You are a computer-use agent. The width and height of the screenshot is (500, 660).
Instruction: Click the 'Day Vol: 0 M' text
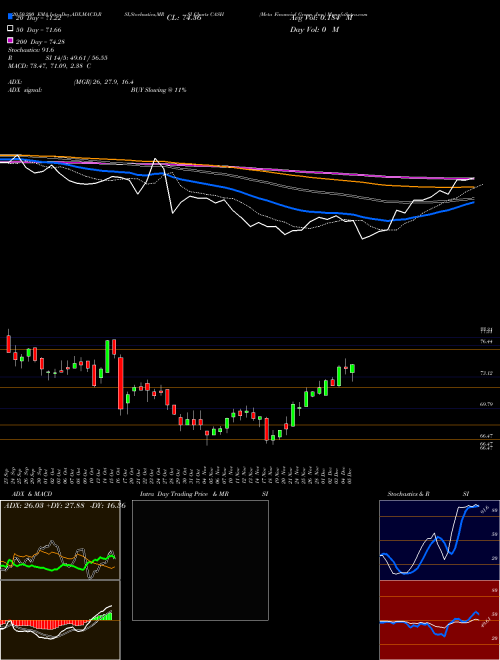click(314, 30)
